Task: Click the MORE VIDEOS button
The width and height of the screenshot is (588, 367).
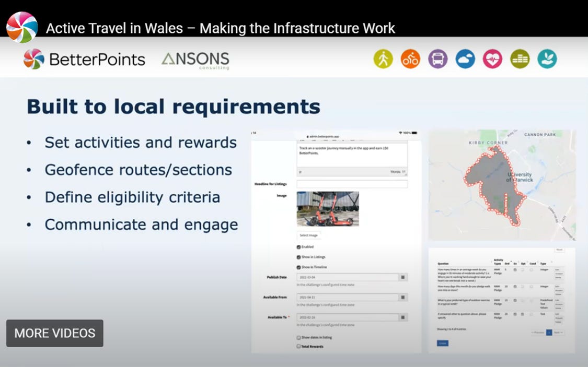Action: (55, 333)
